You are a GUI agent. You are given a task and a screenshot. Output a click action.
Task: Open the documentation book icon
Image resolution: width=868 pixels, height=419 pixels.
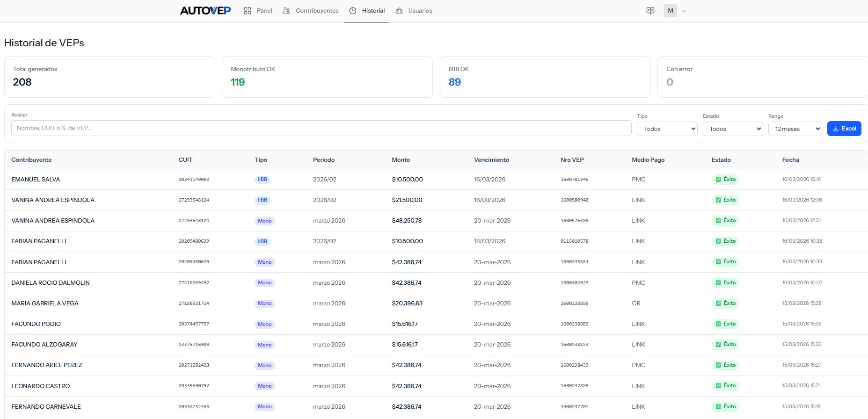click(x=650, y=11)
